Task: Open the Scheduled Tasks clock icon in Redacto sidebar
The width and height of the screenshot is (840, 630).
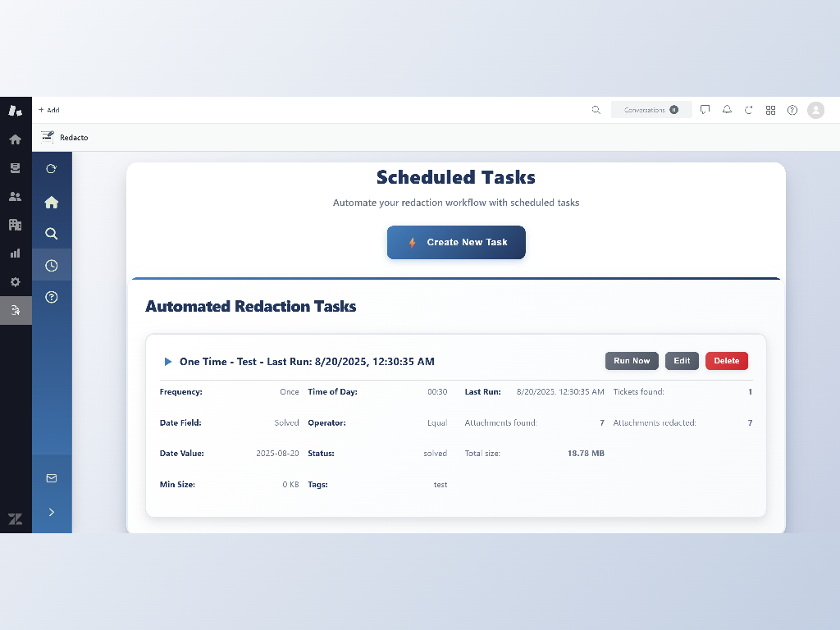Action: coord(52,265)
